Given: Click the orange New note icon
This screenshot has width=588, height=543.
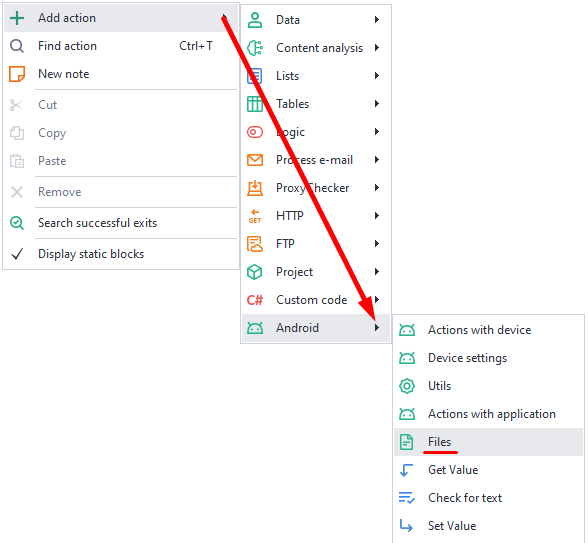Looking at the screenshot, I should tap(17, 74).
